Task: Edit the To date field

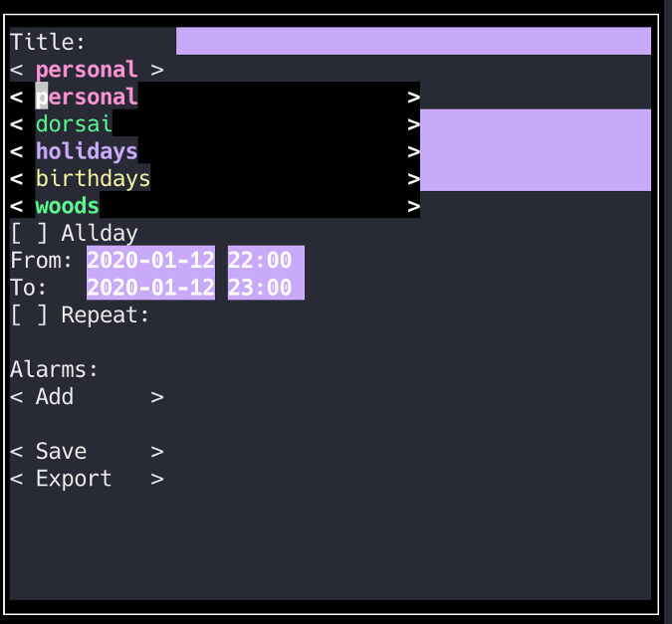Action: [150, 289]
